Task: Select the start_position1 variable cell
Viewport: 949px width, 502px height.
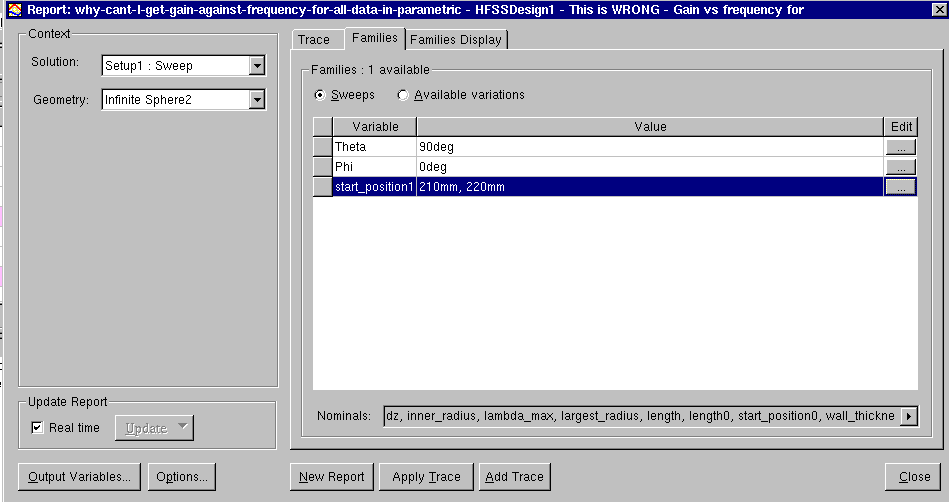Action: (374, 187)
